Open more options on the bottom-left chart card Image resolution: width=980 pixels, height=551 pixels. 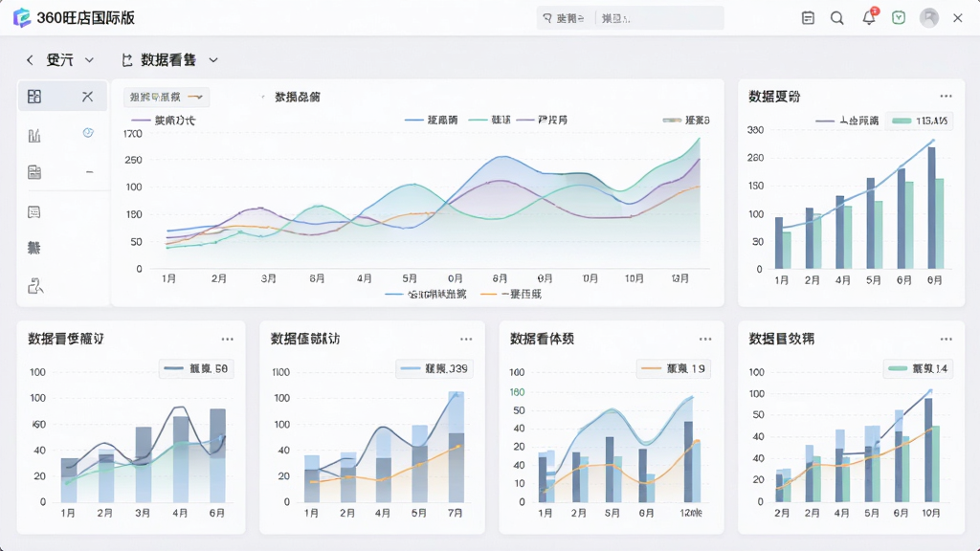[x=228, y=340]
